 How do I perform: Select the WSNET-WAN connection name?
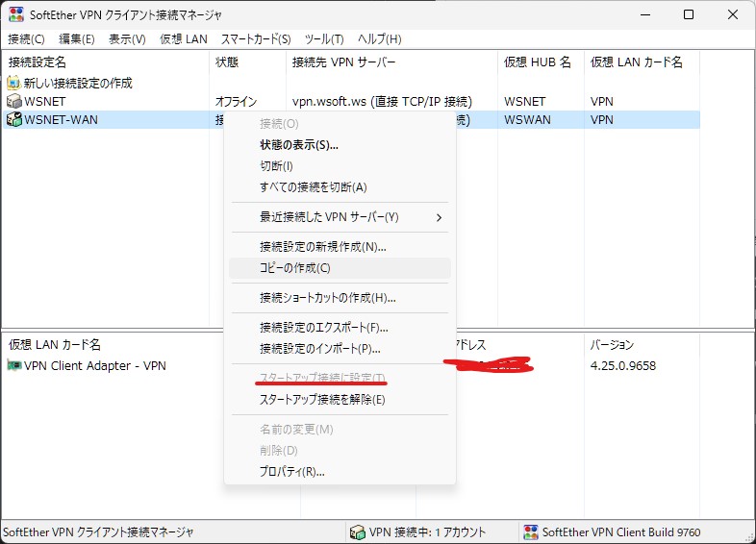point(62,120)
